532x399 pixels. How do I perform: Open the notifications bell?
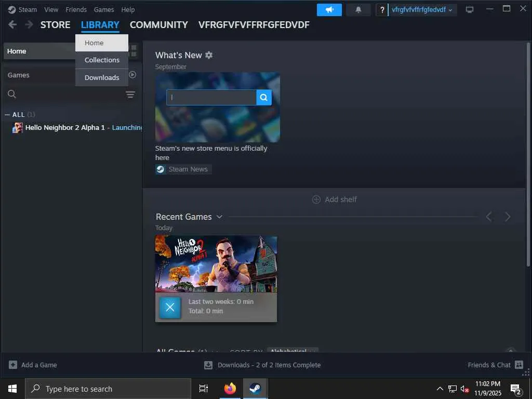point(358,10)
